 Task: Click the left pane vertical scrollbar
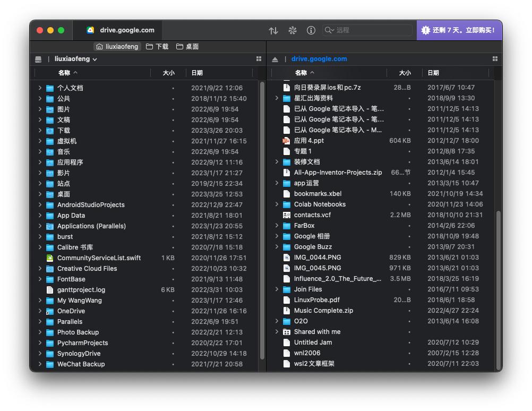click(x=262, y=220)
